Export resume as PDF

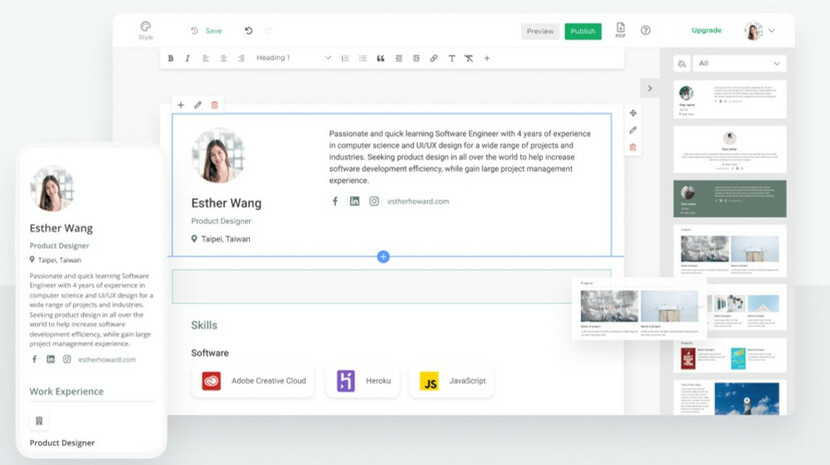tap(620, 30)
